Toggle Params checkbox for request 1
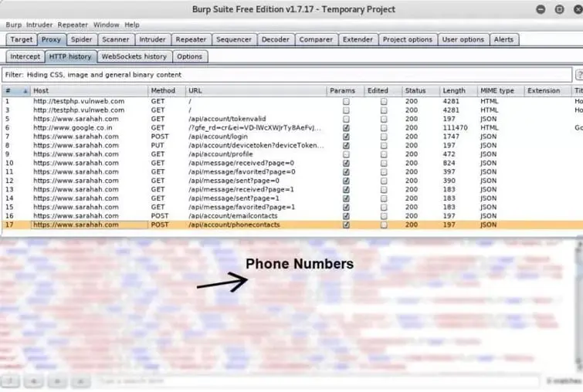583x392 pixels. click(346, 101)
